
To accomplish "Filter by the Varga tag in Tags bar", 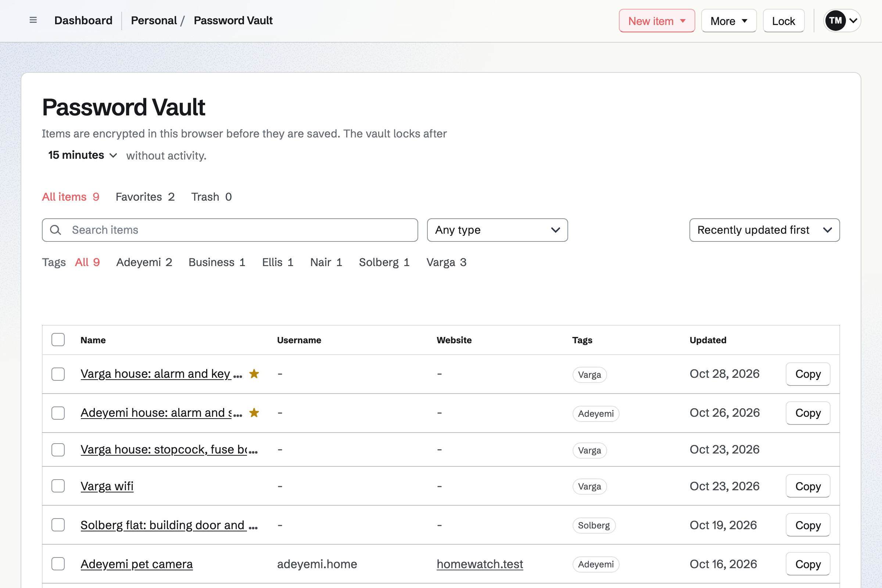I will (446, 262).
